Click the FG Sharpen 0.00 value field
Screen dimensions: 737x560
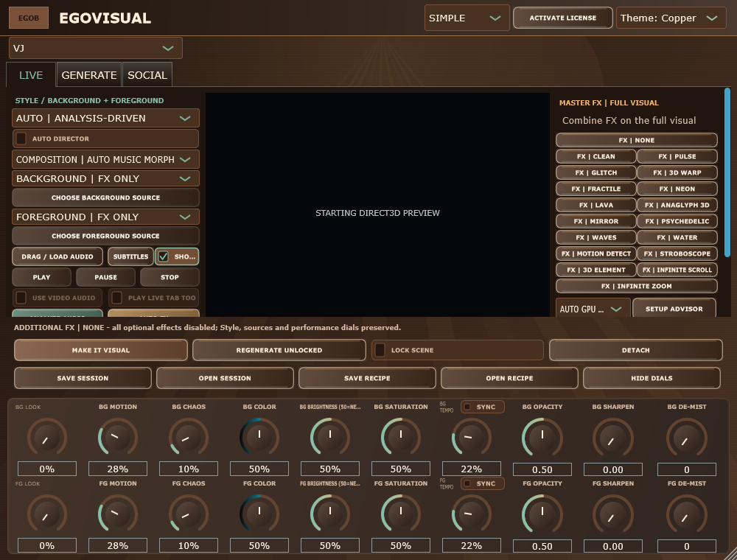pyautogui.click(x=613, y=546)
